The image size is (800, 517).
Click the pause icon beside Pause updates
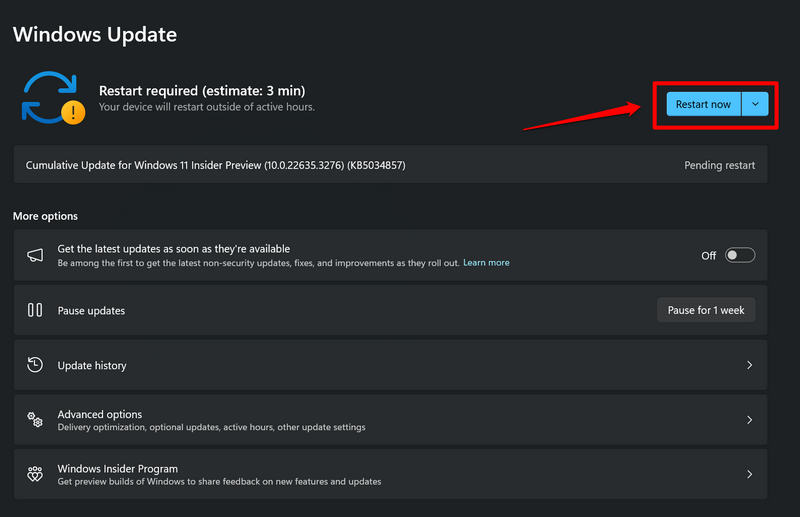click(35, 310)
